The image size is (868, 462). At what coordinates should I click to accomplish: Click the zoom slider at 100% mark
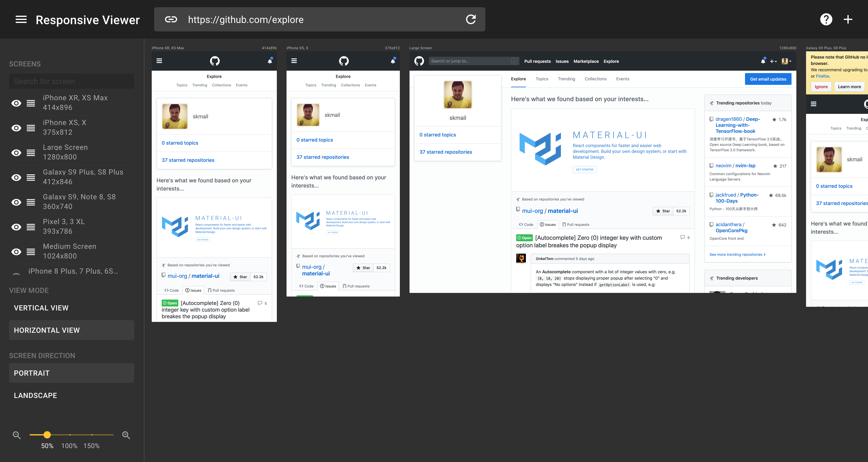pyautogui.click(x=70, y=435)
